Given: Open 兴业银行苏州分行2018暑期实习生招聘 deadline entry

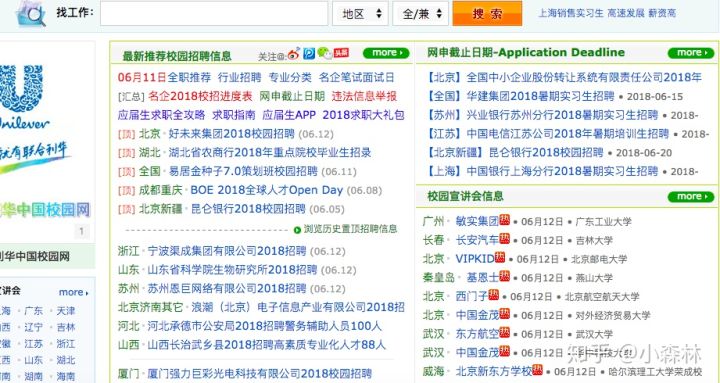Looking at the screenshot, I should 562,115.
